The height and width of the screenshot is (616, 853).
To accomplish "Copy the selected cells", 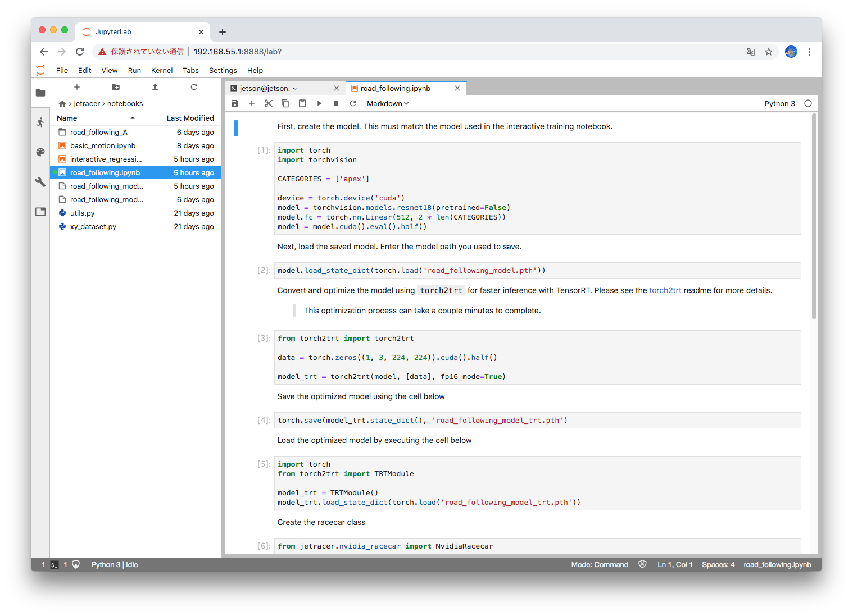I will 285,103.
